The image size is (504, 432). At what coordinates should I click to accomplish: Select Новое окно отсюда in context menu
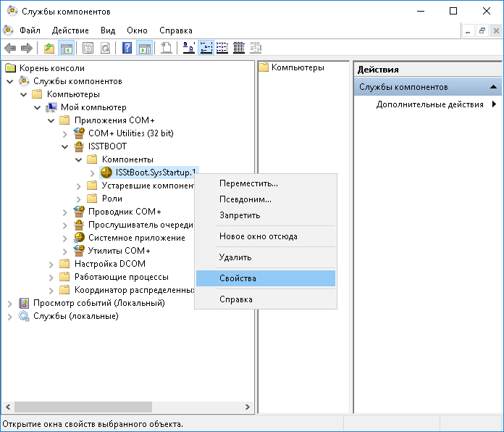coord(266,236)
